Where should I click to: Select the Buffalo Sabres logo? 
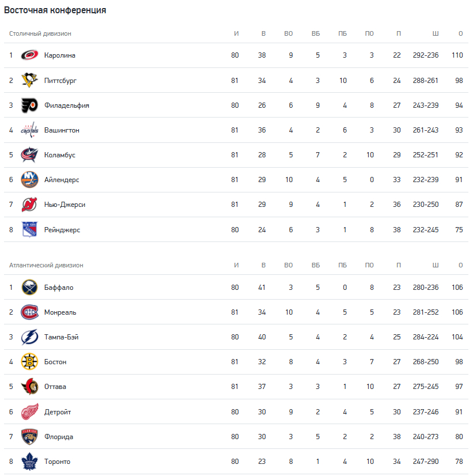[29, 288]
